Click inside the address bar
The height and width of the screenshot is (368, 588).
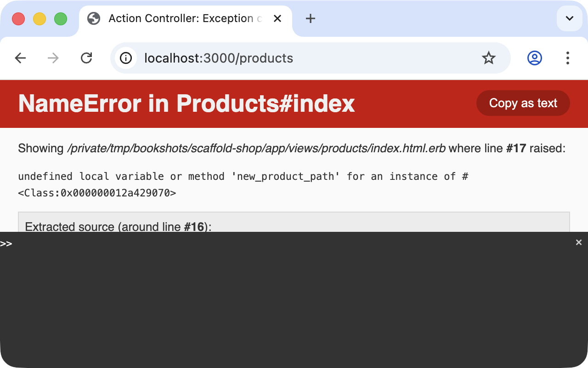(276, 58)
